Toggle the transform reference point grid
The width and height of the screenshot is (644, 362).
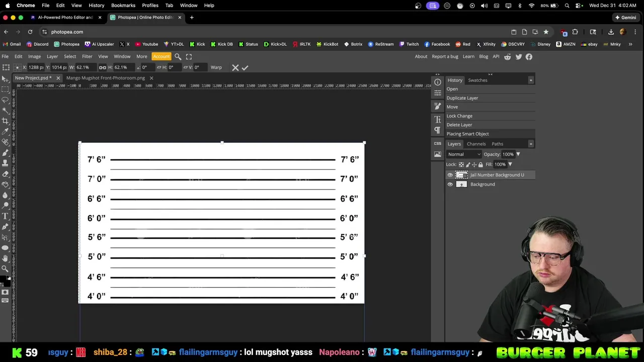pos(17,67)
